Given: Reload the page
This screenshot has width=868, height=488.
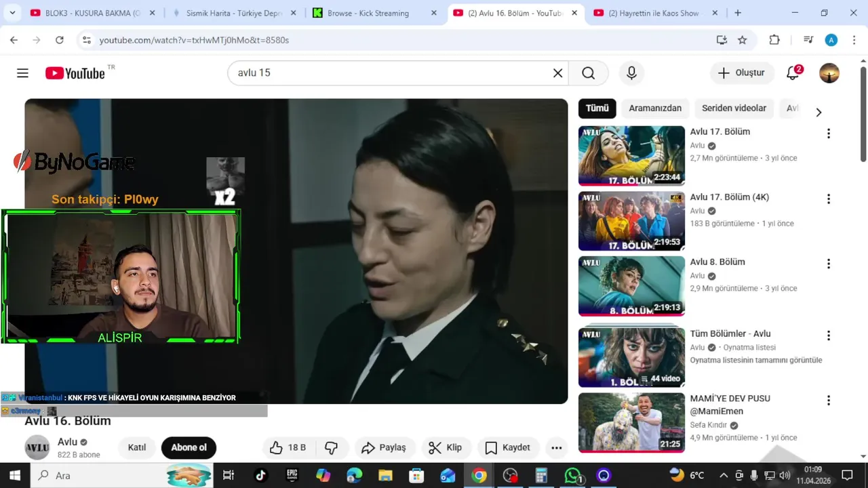Looking at the screenshot, I should (60, 40).
